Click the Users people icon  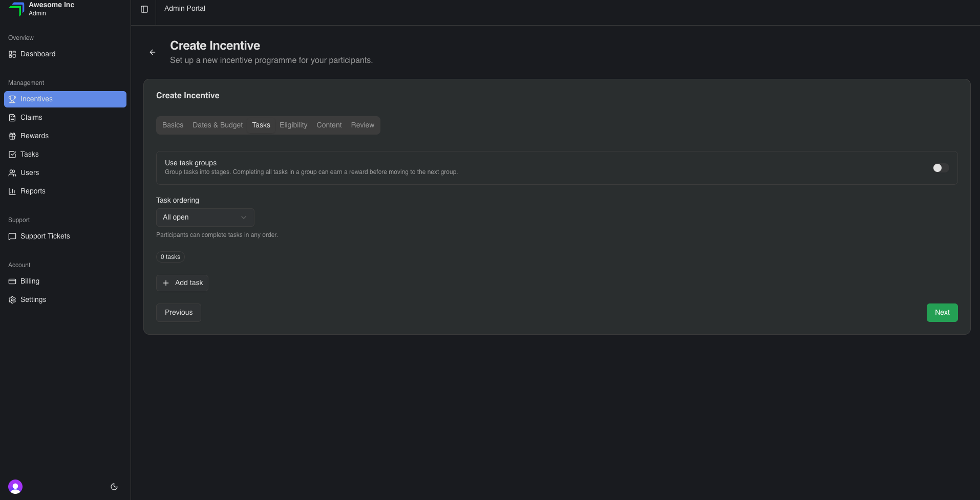pyautogui.click(x=12, y=173)
